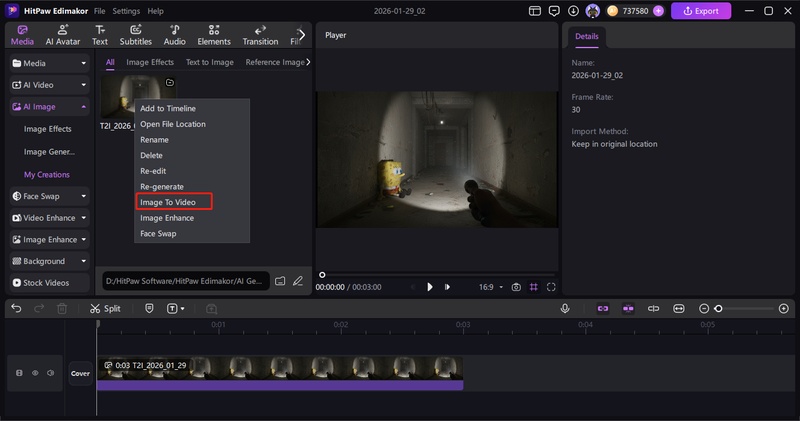Toggle track visibility eye icon
The height and width of the screenshot is (421, 800).
pyautogui.click(x=35, y=373)
